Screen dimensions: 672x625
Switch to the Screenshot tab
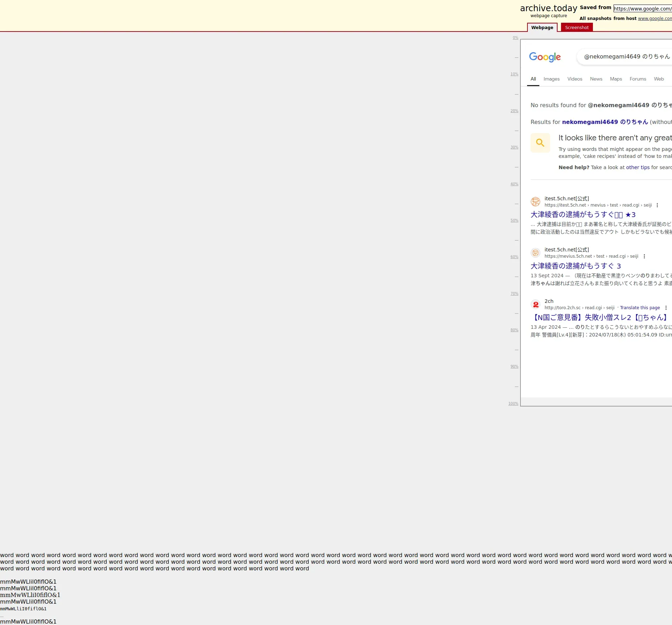click(x=576, y=27)
